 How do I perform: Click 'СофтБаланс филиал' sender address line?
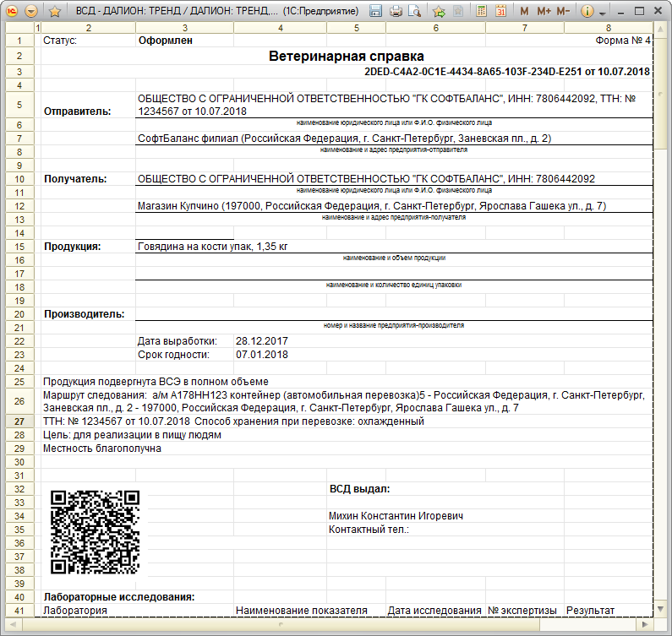pyautogui.click(x=344, y=139)
